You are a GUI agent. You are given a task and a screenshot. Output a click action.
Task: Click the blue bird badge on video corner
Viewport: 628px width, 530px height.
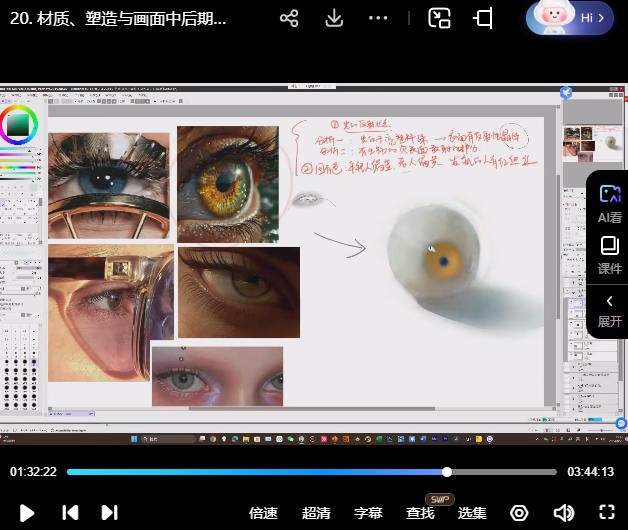coord(566,92)
